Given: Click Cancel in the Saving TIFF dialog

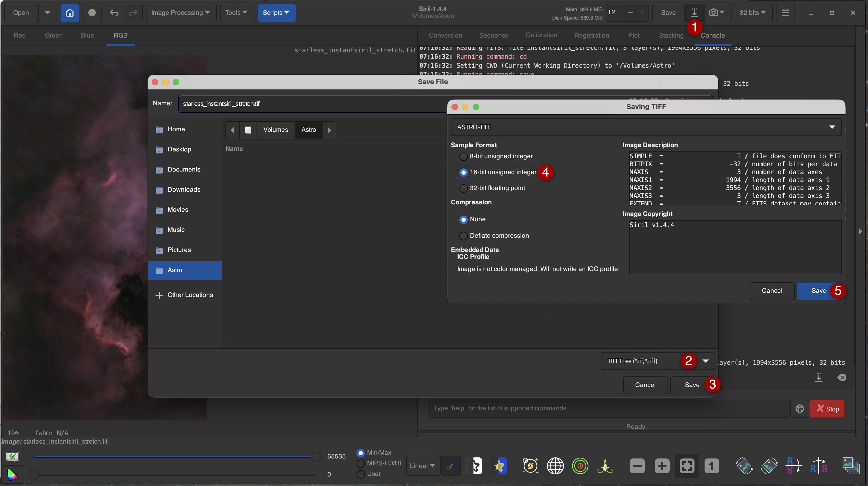Looking at the screenshot, I should tap(772, 291).
